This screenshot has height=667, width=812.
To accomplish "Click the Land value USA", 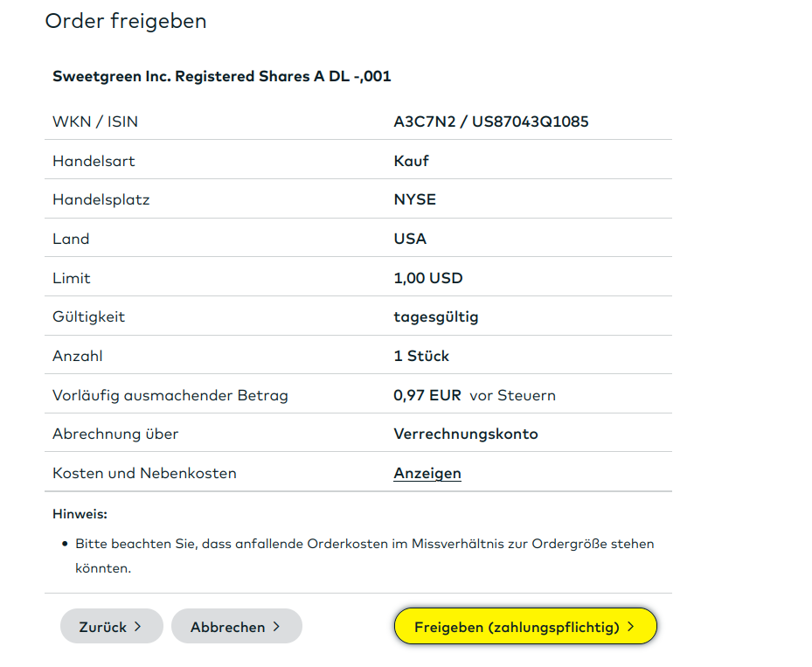I will coord(410,239).
